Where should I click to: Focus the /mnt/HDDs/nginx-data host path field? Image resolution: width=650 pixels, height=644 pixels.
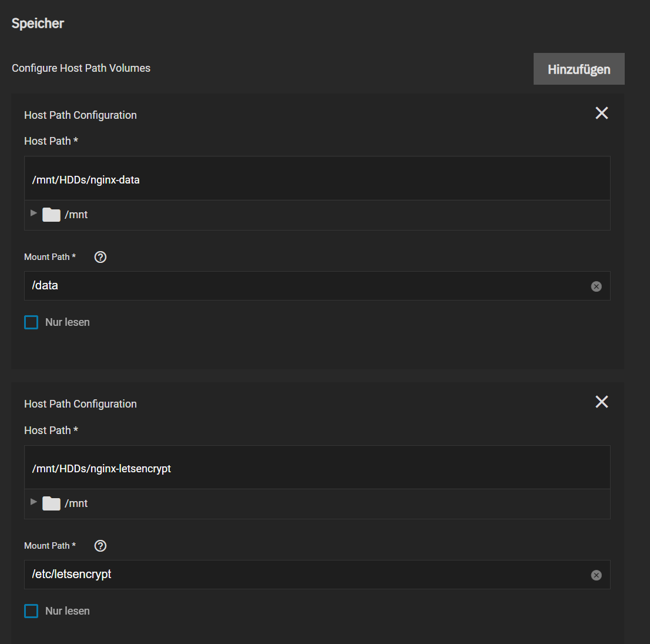click(x=317, y=179)
